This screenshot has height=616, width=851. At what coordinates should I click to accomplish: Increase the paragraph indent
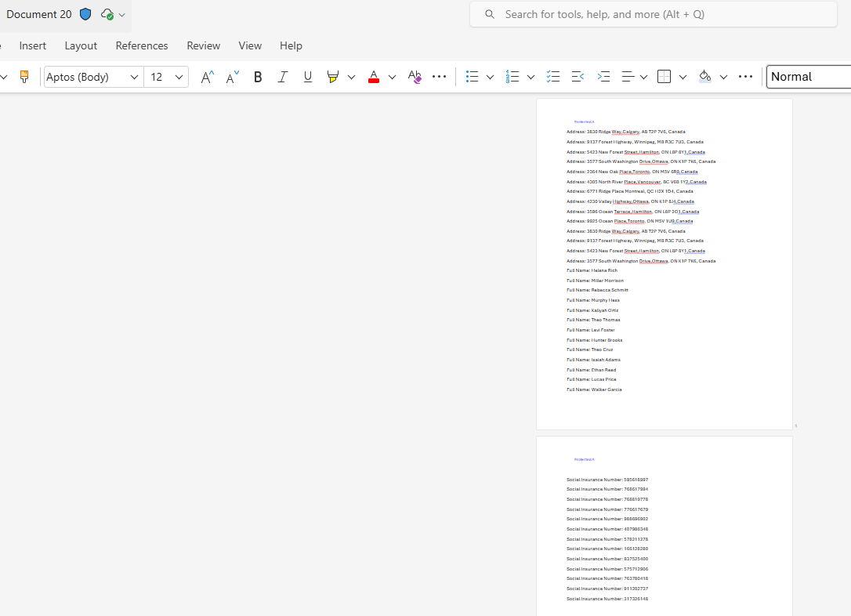(x=603, y=76)
